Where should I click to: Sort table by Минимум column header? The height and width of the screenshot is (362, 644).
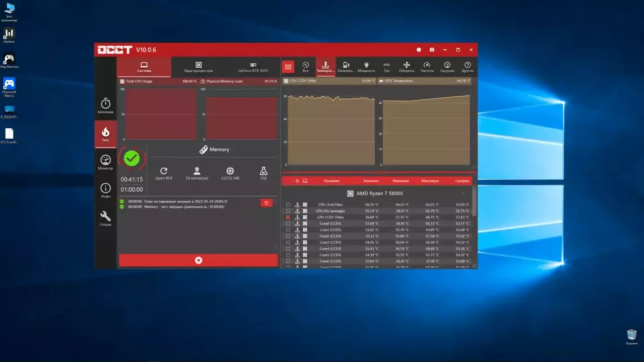tap(401, 180)
